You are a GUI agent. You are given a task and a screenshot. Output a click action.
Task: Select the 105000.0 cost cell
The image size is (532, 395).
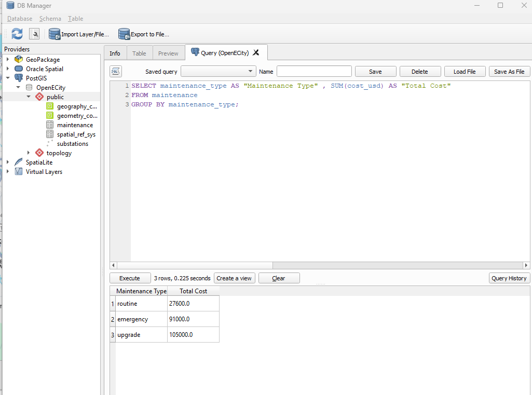194,335
